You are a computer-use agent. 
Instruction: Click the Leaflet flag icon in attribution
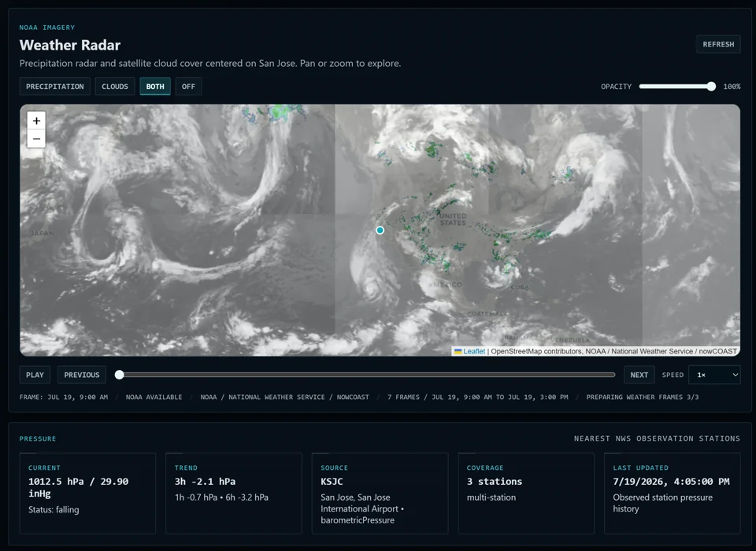click(458, 351)
